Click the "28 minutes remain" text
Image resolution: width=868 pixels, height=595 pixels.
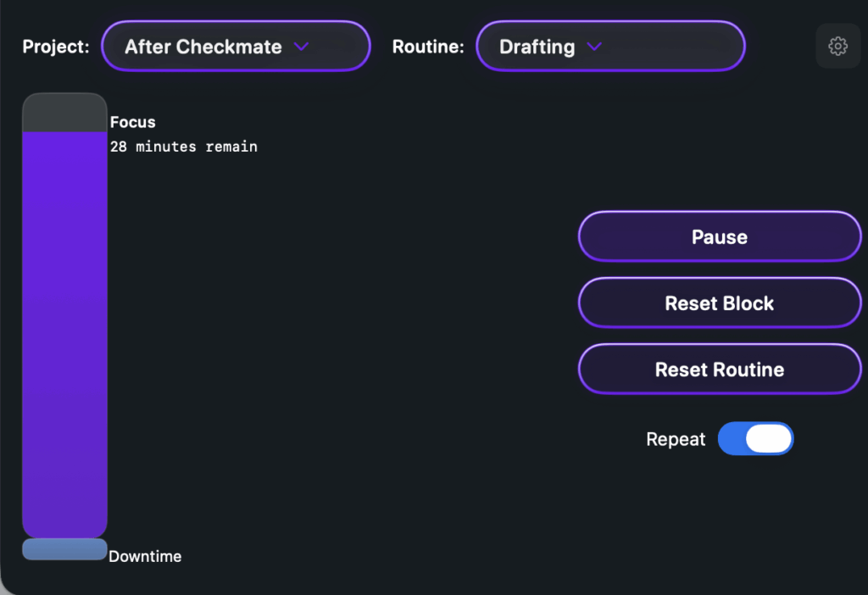(184, 147)
